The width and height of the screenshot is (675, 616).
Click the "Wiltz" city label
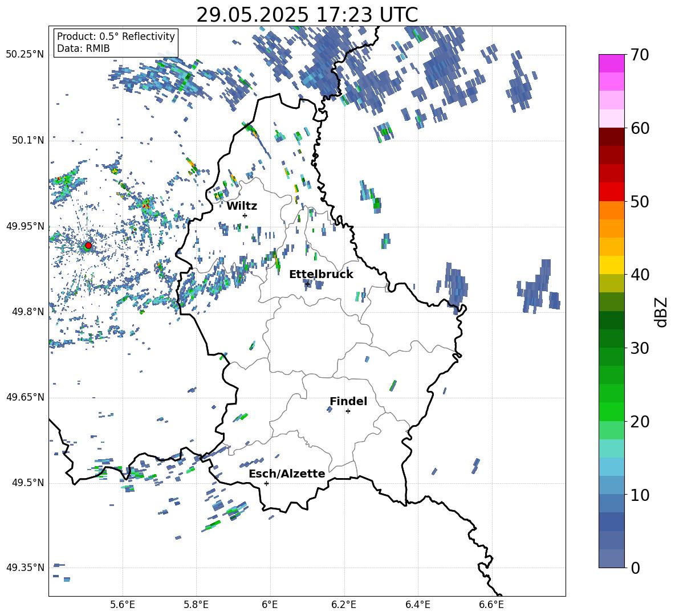point(242,206)
